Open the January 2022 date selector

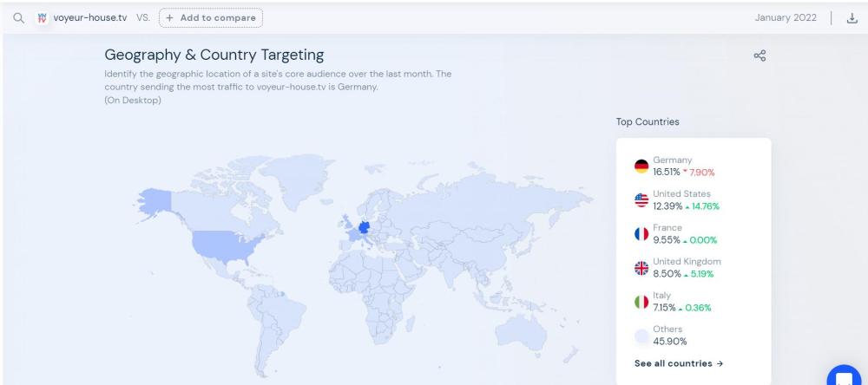pos(786,18)
